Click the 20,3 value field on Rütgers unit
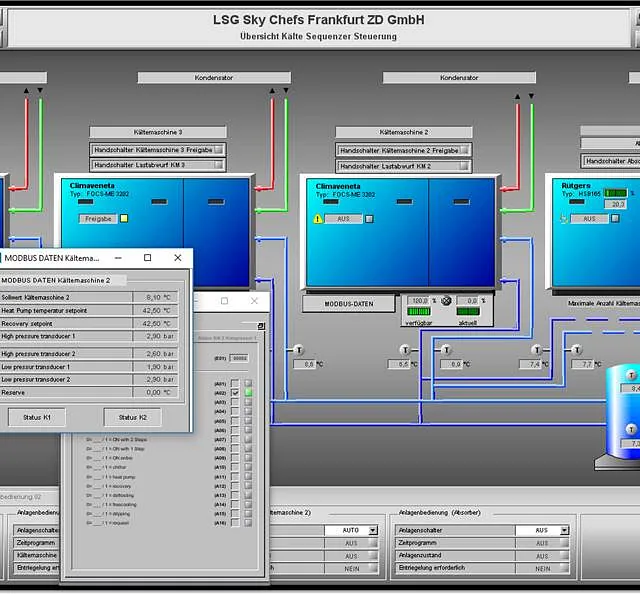This screenshot has height=594, width=640. pos(616,204)
